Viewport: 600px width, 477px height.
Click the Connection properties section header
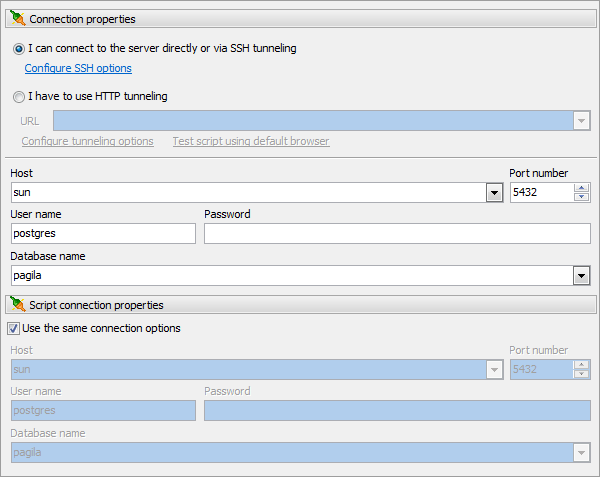(x=301, y=19)
